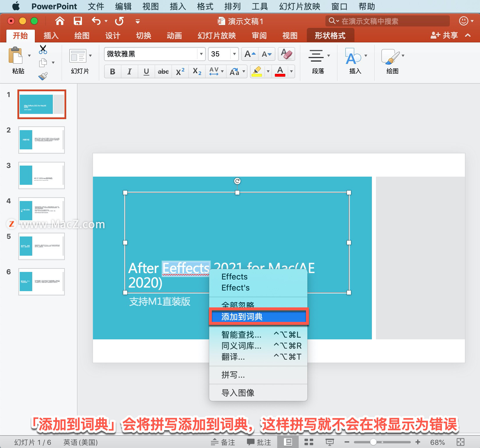Expand the Paste options arrow
The height and width of the screenshot is (448, 480).
click(29, 55)
